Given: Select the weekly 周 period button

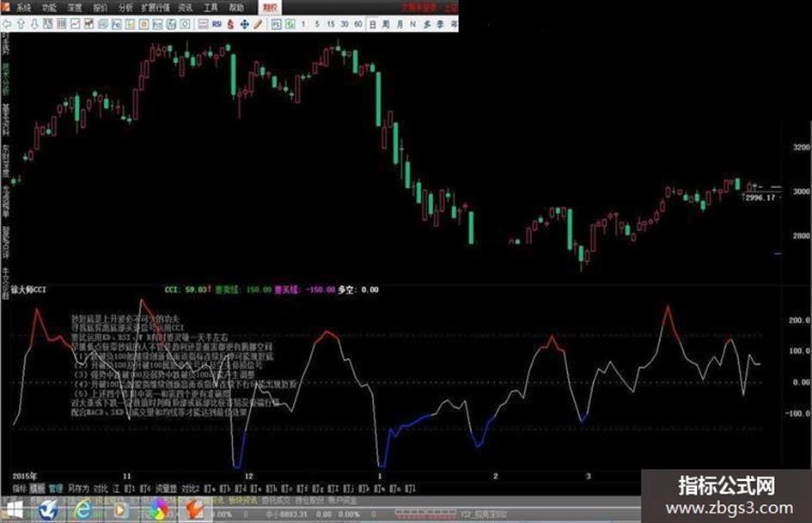Looking at the screenshot, I should [386, 24].
